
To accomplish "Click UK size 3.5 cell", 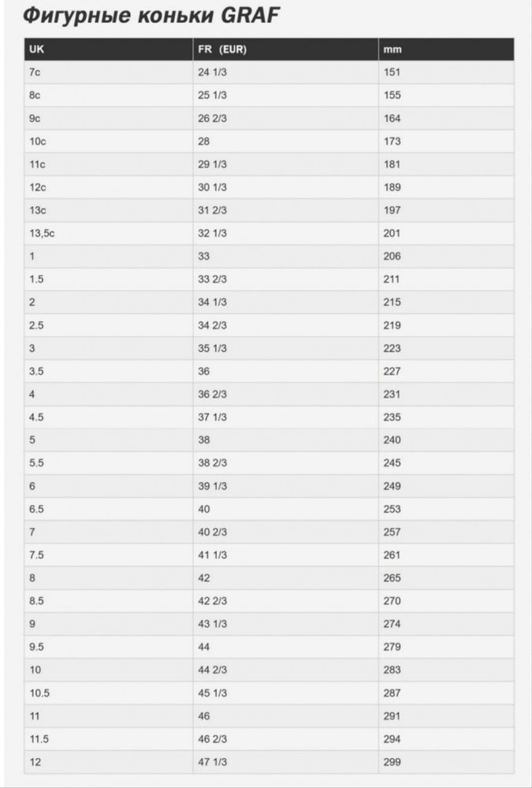I will pos(109,372).
